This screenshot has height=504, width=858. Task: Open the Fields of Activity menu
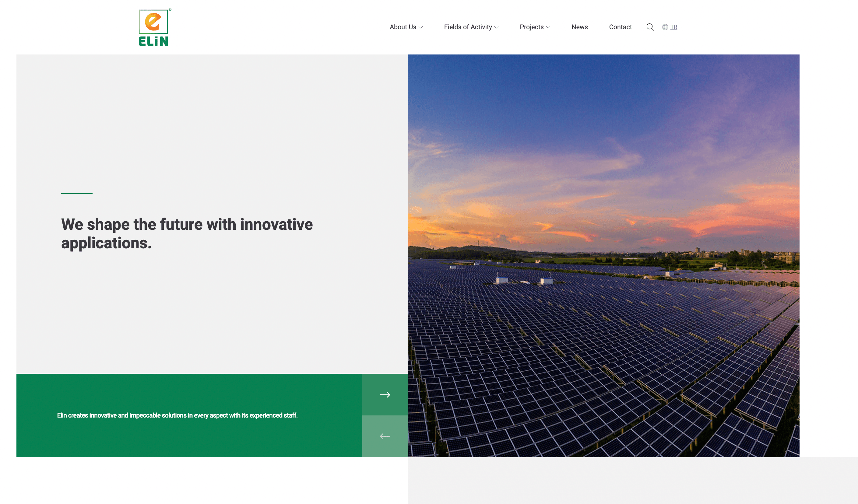tap(468, 27)
